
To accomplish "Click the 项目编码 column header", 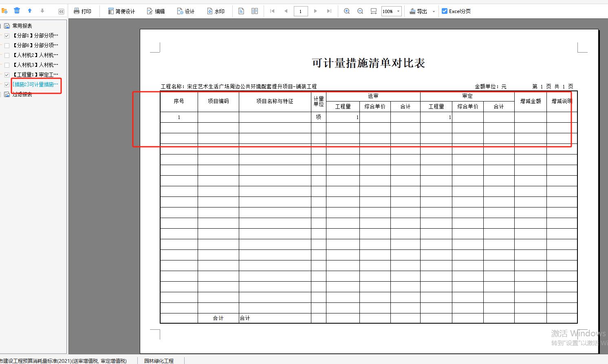I will pos(218,101).
